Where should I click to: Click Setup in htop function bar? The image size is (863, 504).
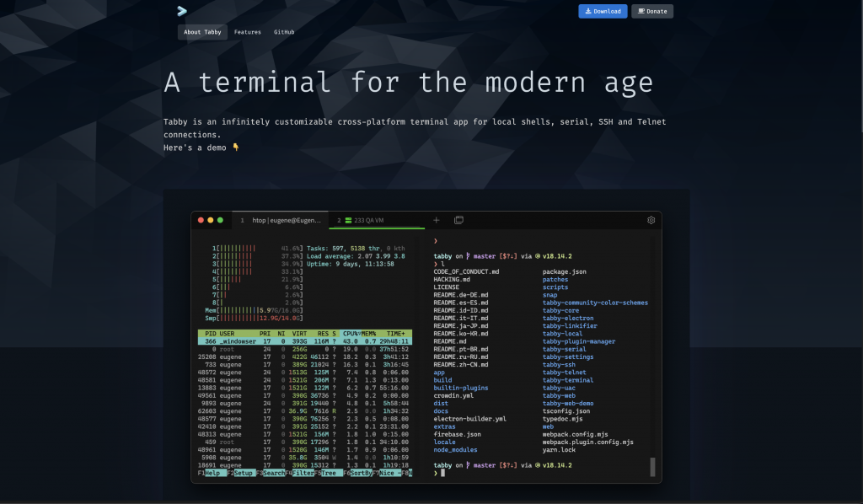243,473
